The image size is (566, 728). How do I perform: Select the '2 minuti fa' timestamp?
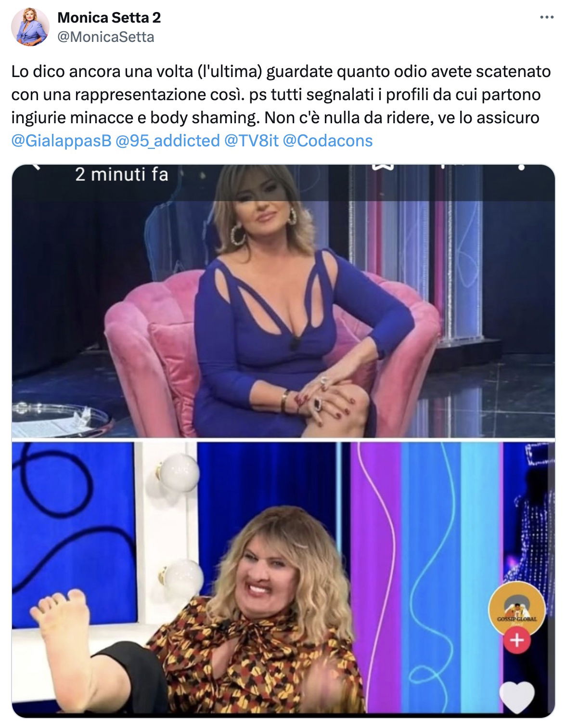(x=122, y=174)
